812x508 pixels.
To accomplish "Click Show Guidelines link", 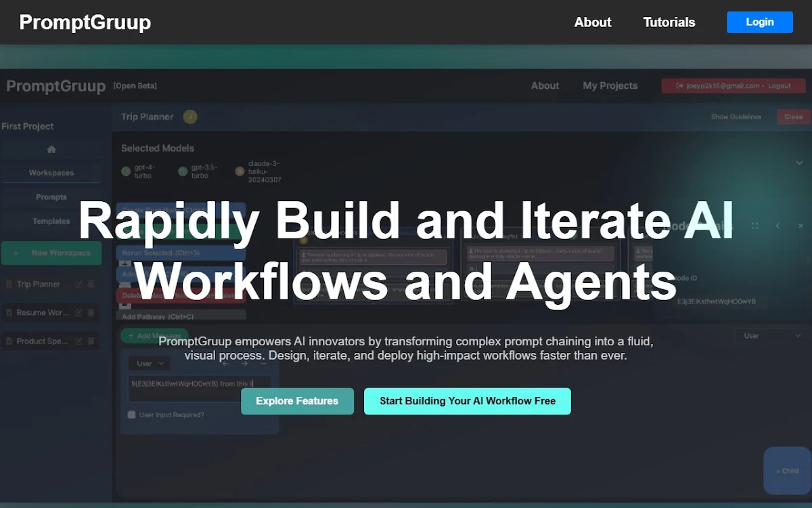I will (736, 117).
